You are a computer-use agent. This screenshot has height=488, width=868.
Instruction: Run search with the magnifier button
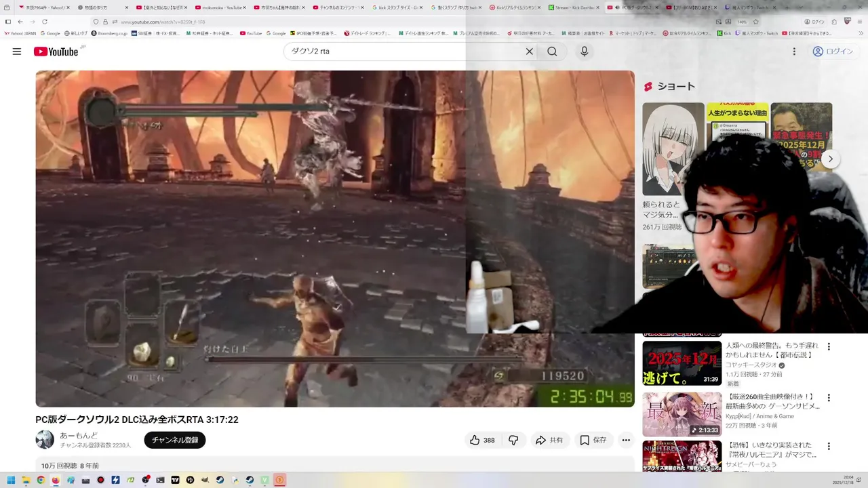tap(552, 52)
